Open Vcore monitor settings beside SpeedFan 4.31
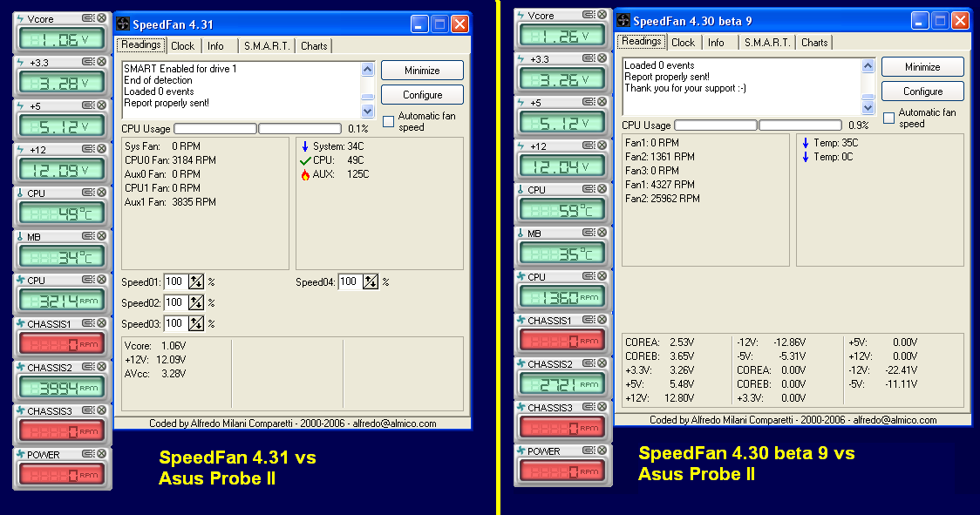This screenshot has width=980, height=515. (88, 18)
